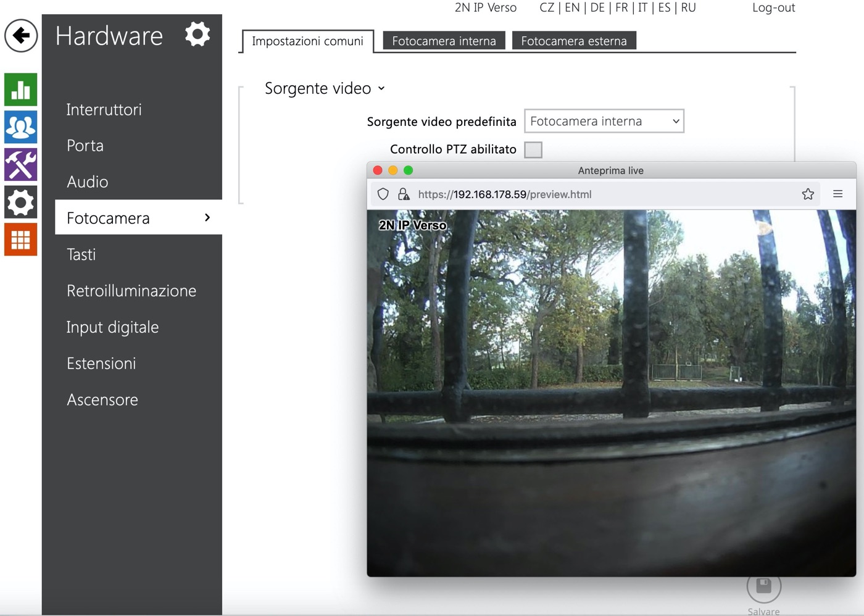Open Retroilluminazione in the Hardware menu
Image resolution: width=864 pixels, height=616 pixels.
[x=131, y=291]
